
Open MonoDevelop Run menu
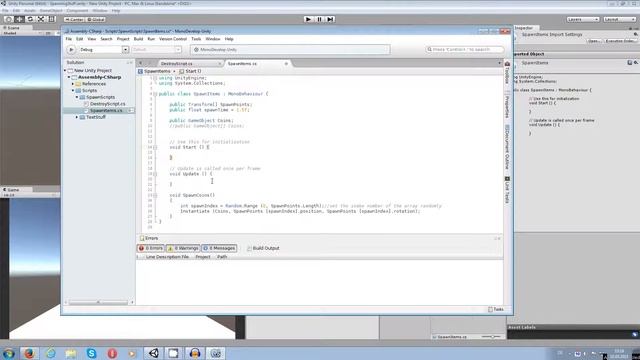151,39
